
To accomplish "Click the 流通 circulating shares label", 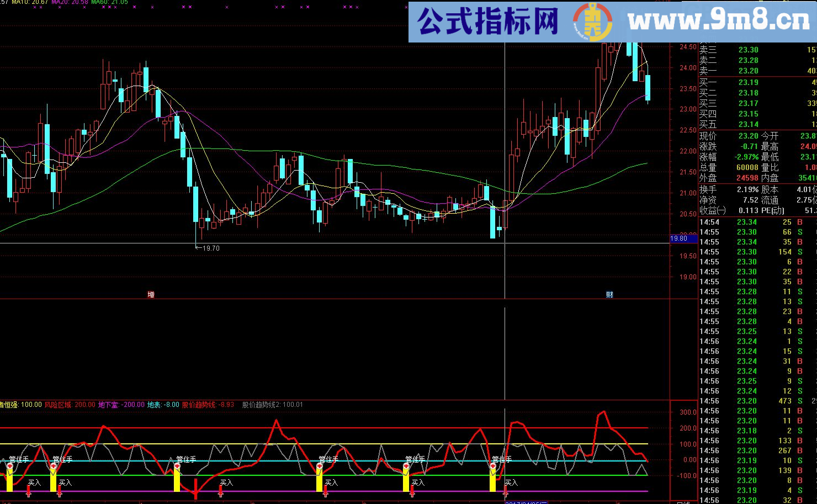I will (770, 200).
